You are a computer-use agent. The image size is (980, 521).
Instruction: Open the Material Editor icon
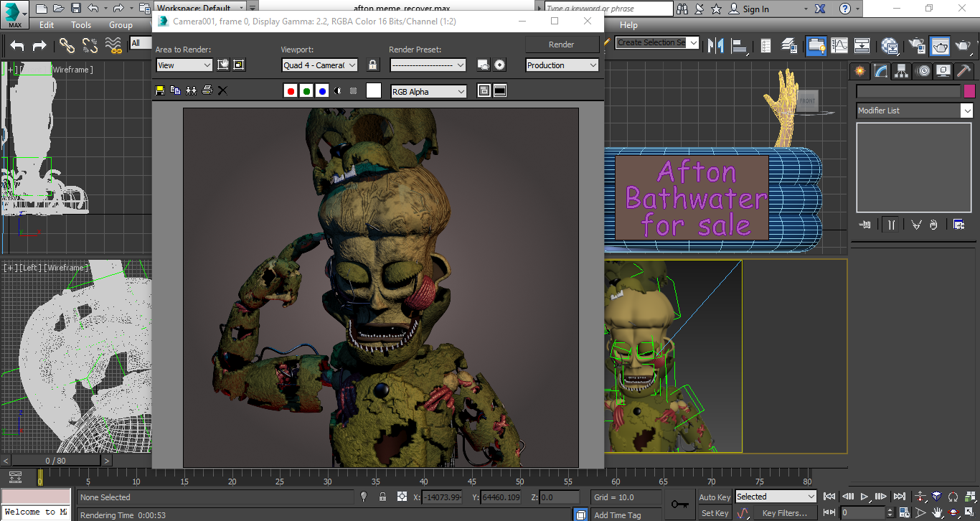click(x=890, y=46)
